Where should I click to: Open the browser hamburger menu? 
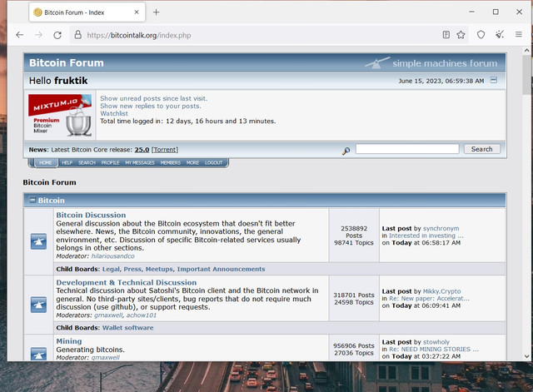click(x=518, y=34)
